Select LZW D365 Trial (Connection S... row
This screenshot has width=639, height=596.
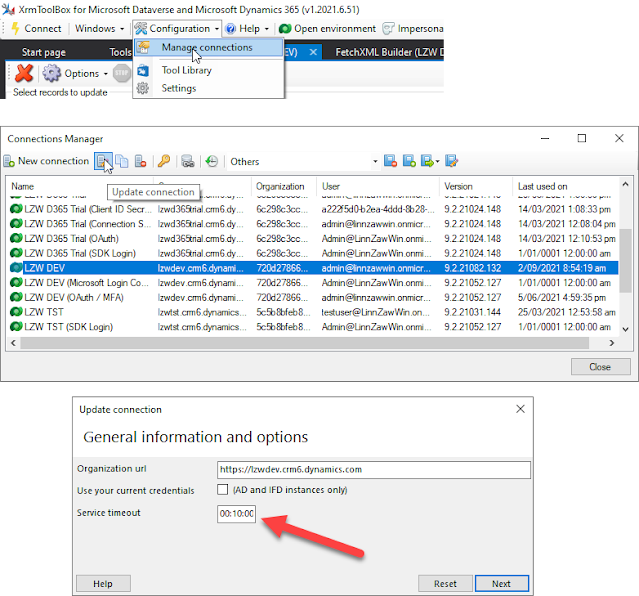click(x=313, y=224)
